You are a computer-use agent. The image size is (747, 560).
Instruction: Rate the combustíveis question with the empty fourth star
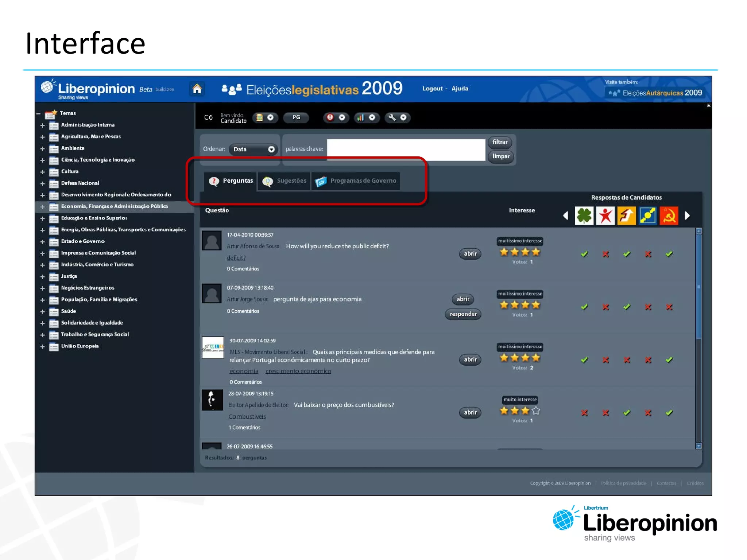click(x=536, y=411)
